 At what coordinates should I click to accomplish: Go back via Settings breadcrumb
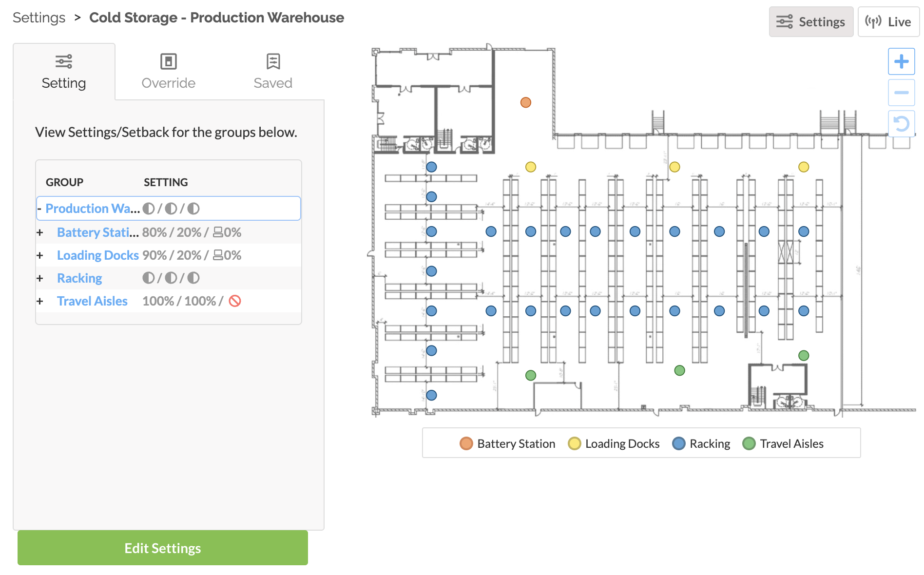39,18
